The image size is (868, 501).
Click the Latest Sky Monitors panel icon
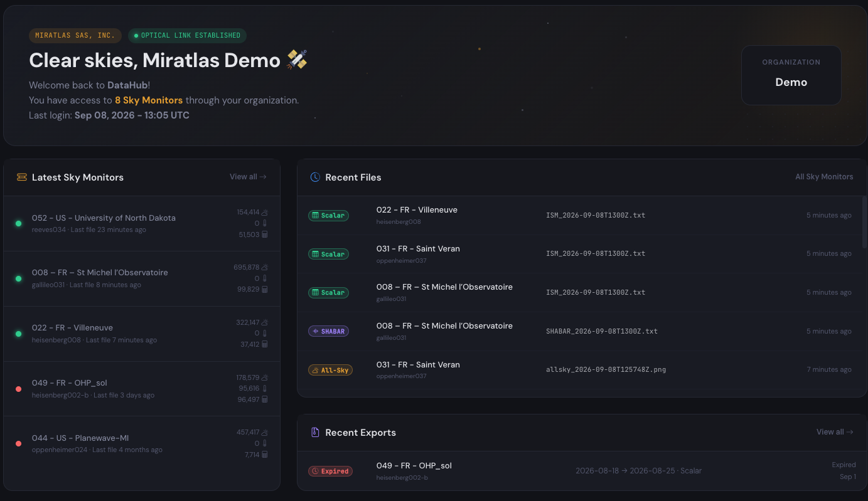22,177
